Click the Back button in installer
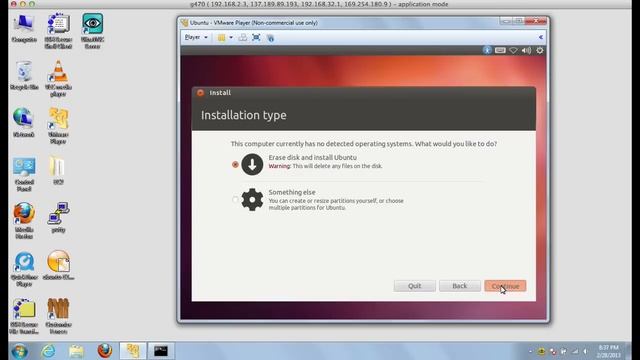 click(x=460, y=286)
